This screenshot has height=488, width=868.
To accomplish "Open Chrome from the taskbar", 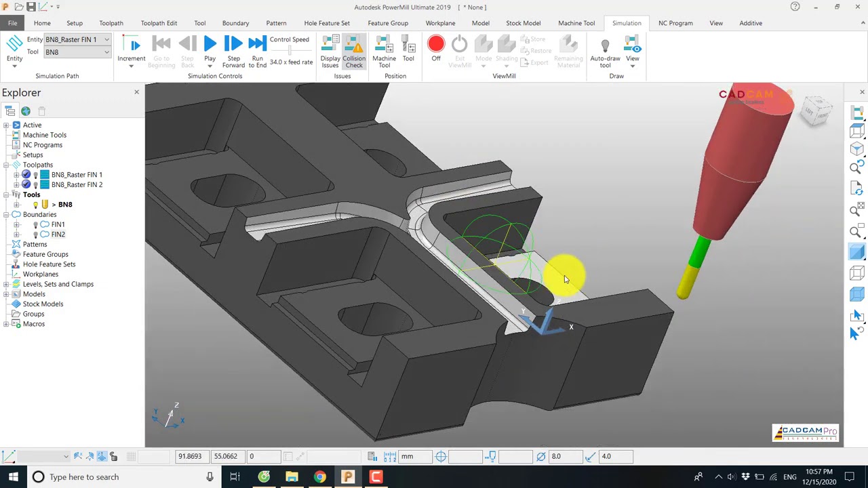I will pyautogui.click(x=319, y=477).
